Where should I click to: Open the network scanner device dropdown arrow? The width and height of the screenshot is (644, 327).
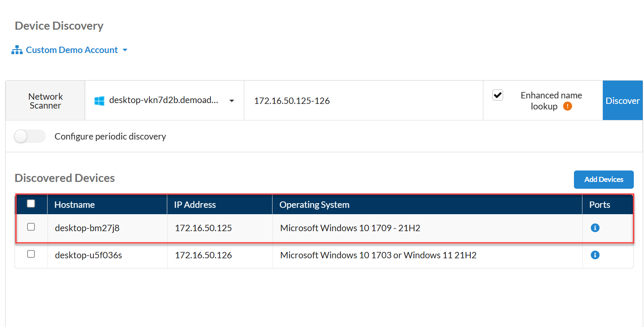232,101
